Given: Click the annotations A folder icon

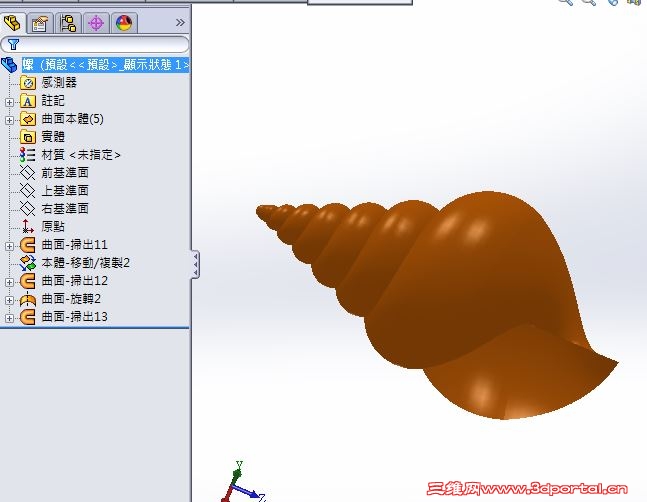Looking at the screenshot, I should 28,101.
